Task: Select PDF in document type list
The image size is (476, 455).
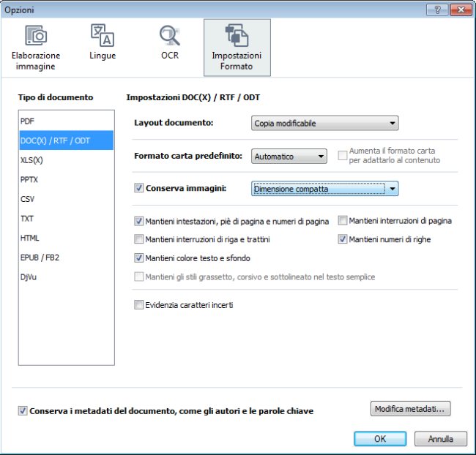Action: point(28,121)
